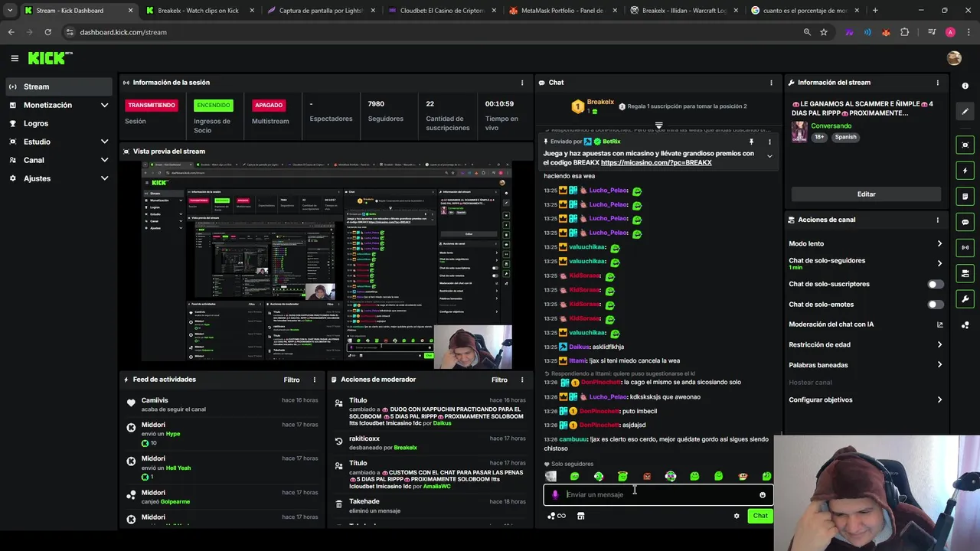Toggle the wrench icon in the right rail
The height and width of the screenshot is (551, 980).
click(965, 299)
